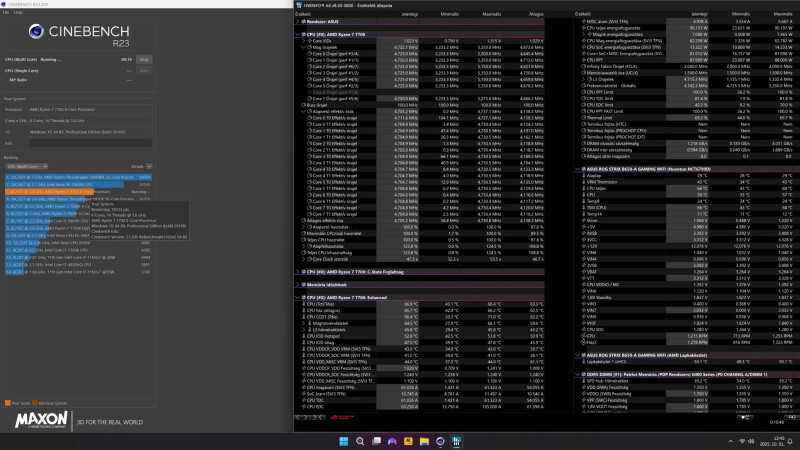The width and height of the screenshot is (800, 450).
Task: Switch to HWiNFO via its taskbar icon
Action: click(x=456, y=441)
